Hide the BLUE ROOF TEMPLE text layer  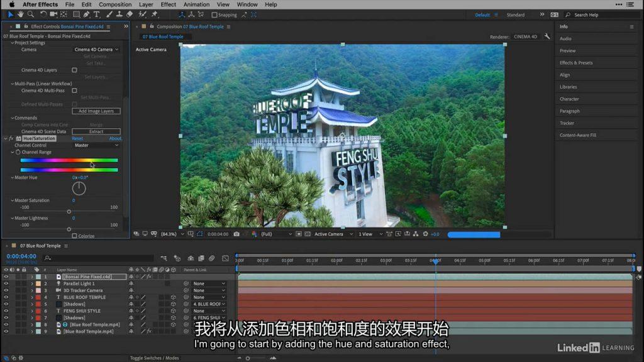[x=6, y=297]
